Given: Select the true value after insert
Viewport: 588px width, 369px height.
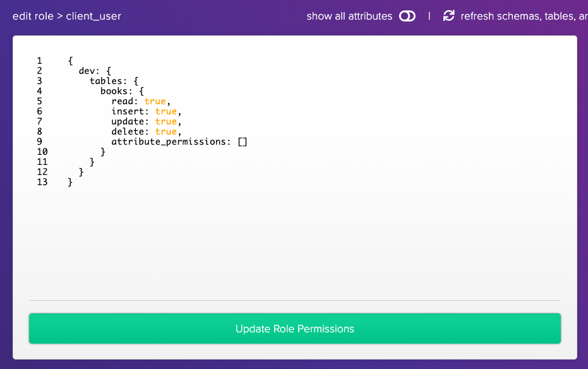Looking at the screenshot, I should pyautogui.click(x=165, y=111).
